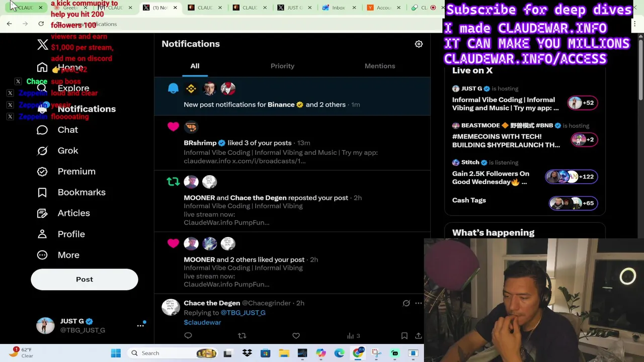Image resolution: width=644 pixels, height=362 pixels.
Task: Click reply icon on Chace the Degen post
Action: click(x=188, y=336)
